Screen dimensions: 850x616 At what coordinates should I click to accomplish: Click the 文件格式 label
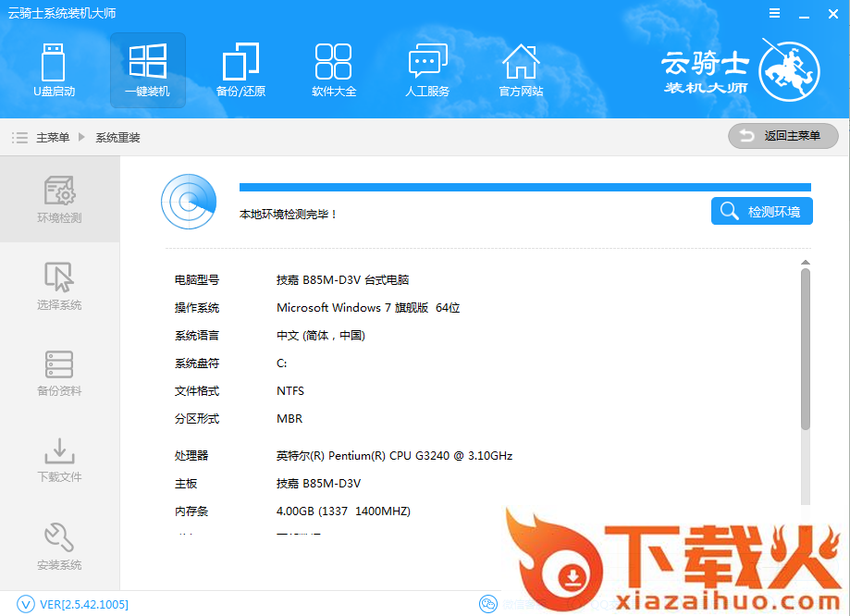coord(197,391)
